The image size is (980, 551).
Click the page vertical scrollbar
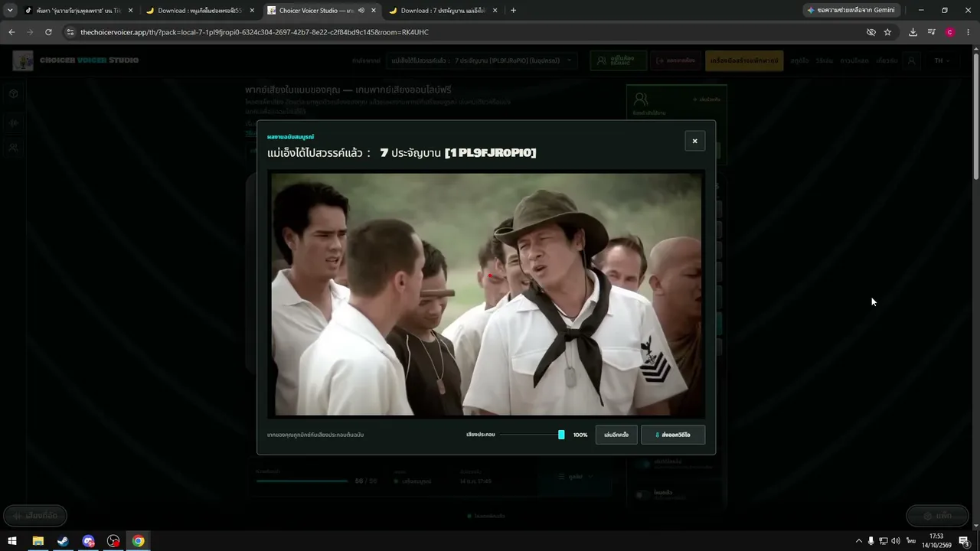click(976, 115)
